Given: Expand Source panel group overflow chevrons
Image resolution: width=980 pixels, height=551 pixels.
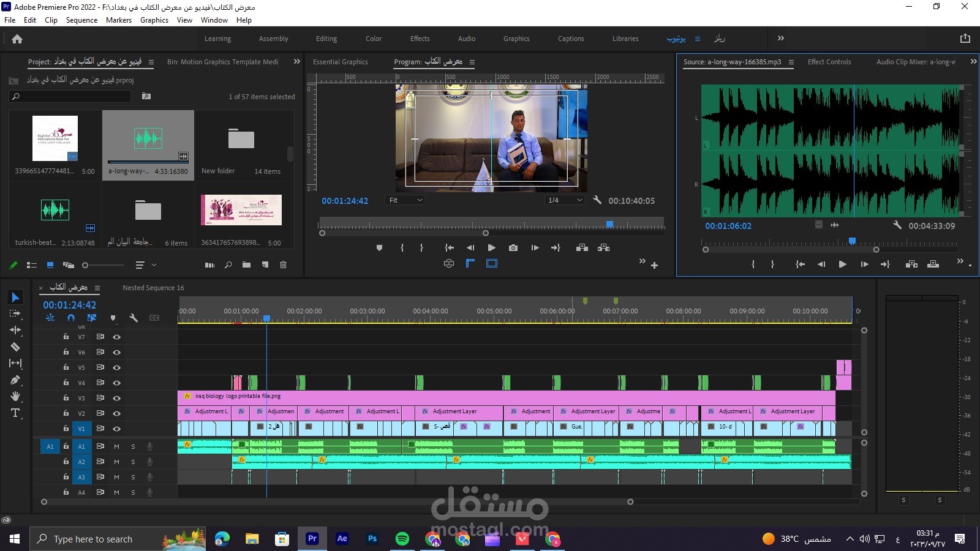Looking at the screenshot, I should [x=973, y=61].
